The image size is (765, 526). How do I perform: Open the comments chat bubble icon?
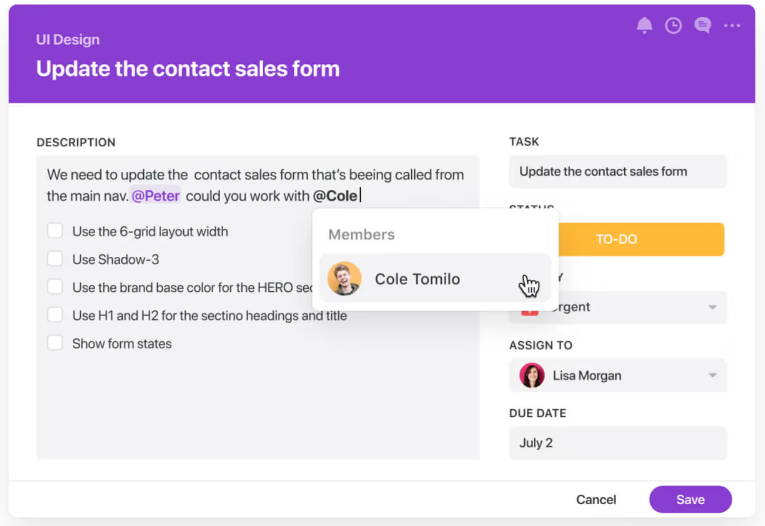pyautogui.click(x=703, y=25)
